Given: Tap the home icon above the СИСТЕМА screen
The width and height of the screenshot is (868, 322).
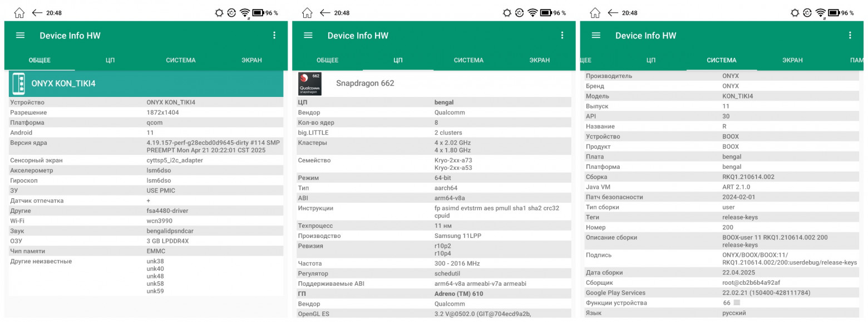Looking at the screenshot, I should 595,12.
